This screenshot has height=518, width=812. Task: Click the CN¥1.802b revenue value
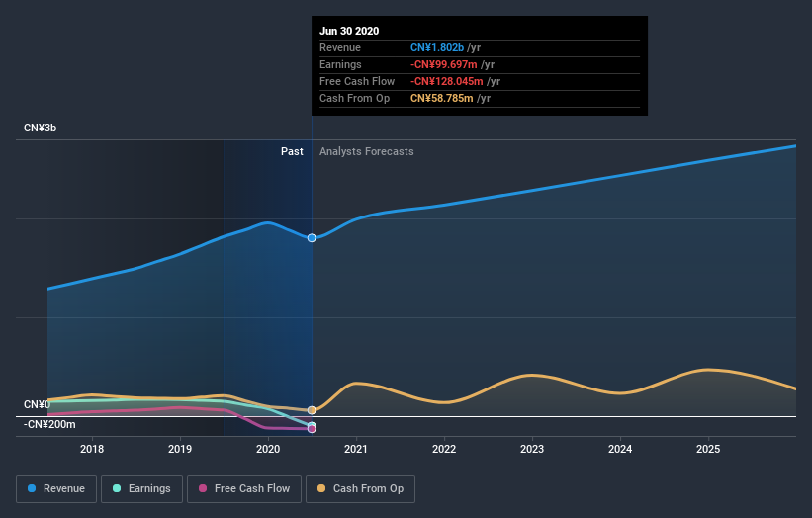[x=437, y=47]
